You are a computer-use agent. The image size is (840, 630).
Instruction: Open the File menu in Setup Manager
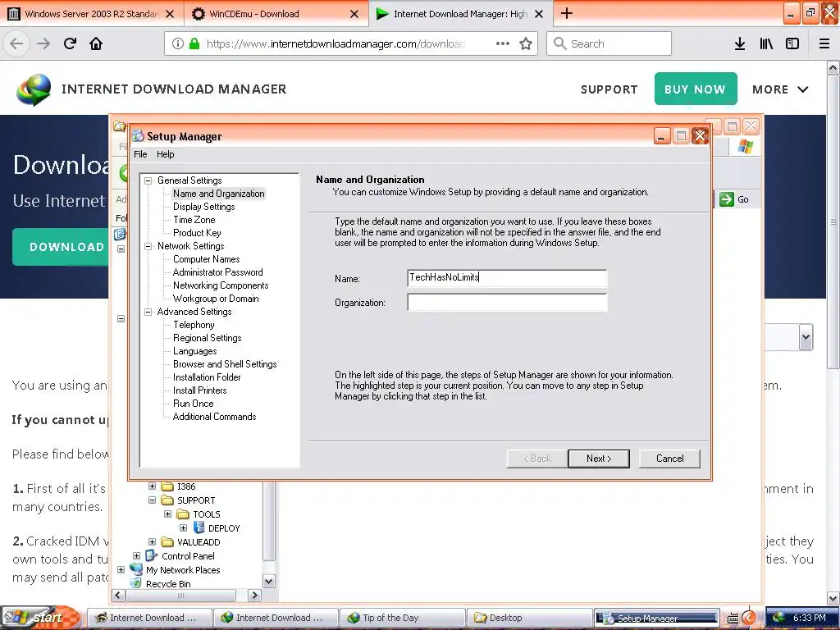pyautogui.click(x=140, y=154)
